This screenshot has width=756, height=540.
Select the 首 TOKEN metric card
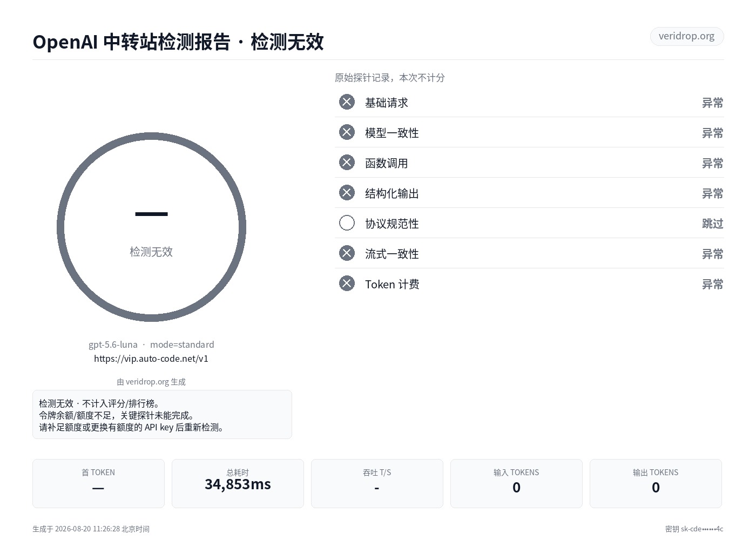98,483
